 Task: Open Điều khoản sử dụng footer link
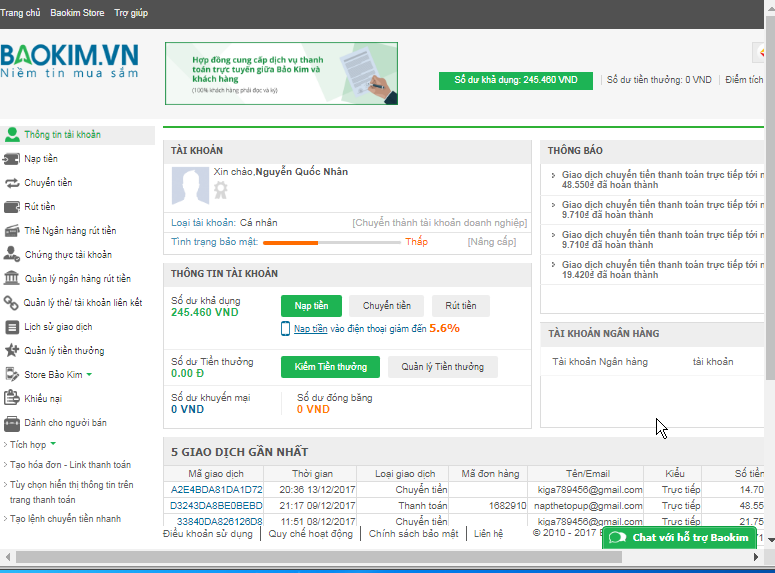(x=208, y=534)
